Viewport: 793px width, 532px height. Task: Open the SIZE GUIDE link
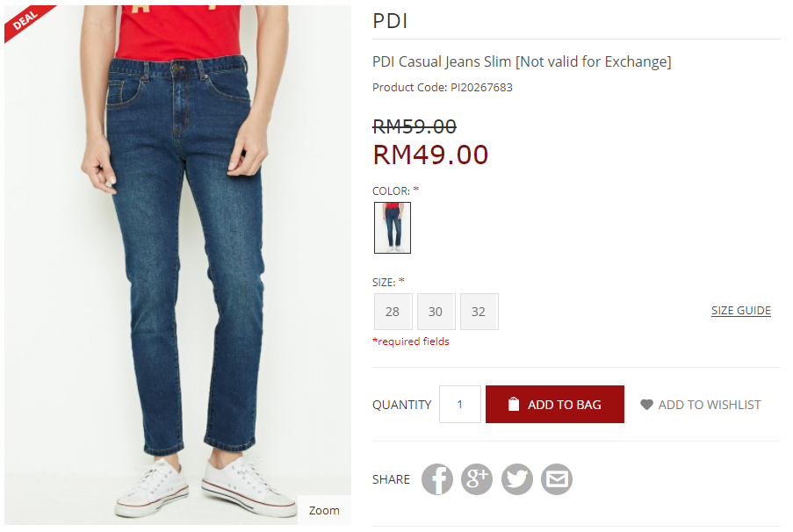[x=741, y=311]
